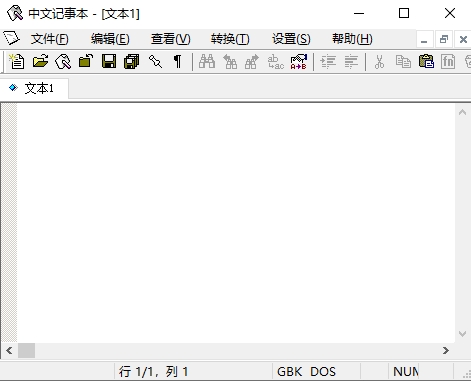The image size is (471, 381).
Task: Click the pushpin toolbar icon
Action: [155, 62]
